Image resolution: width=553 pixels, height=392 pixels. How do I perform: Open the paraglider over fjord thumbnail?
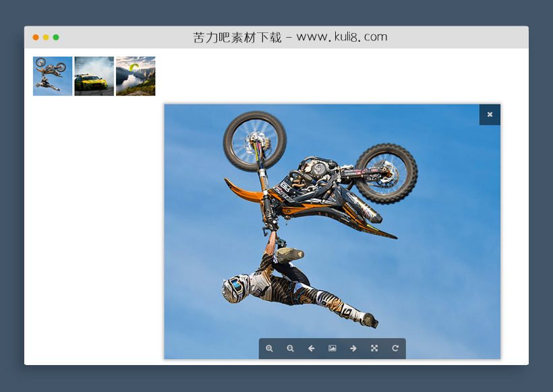click(136, 76)
